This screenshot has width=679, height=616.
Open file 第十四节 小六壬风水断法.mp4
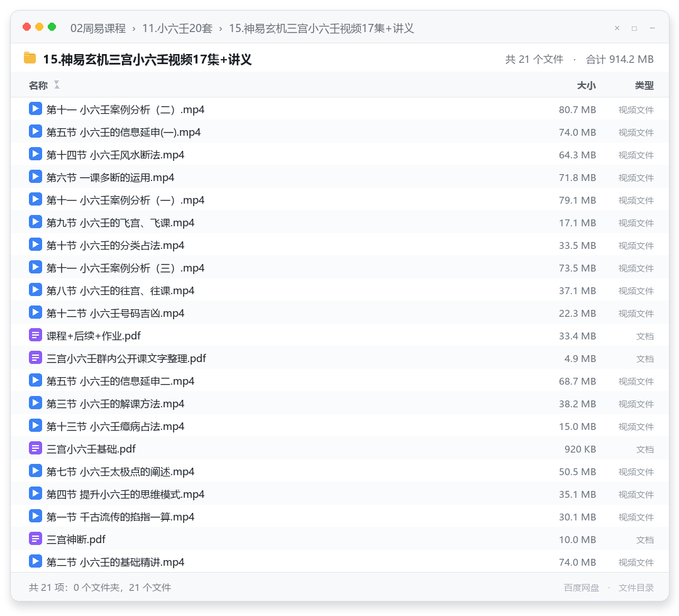[x=115, y=155]
